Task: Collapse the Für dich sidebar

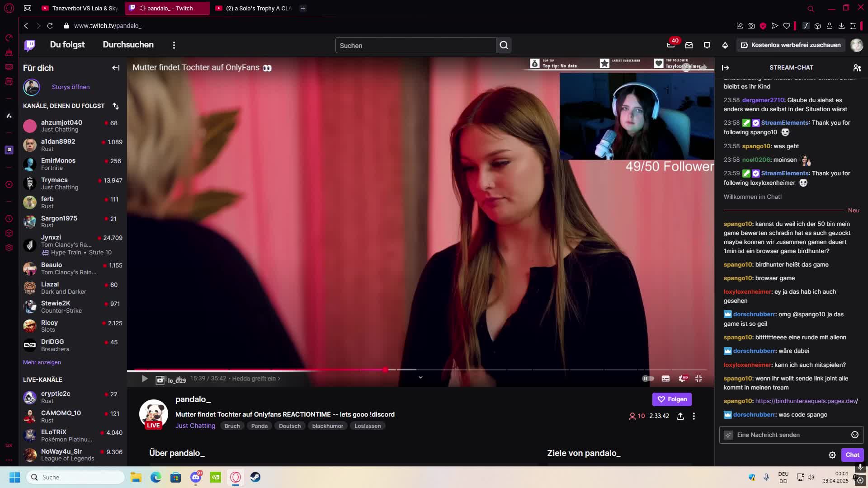Action: (x=116, y=68)
